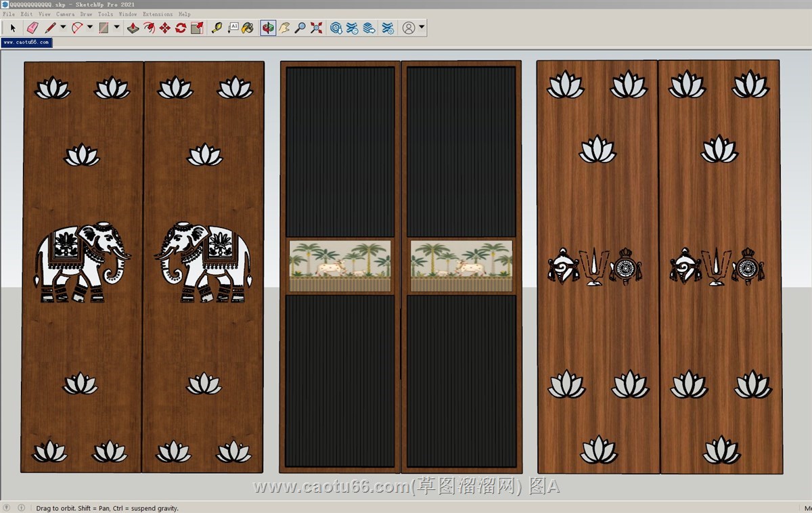Open the Draw menu
Screen dimensions: 812x513
(86, 14)
